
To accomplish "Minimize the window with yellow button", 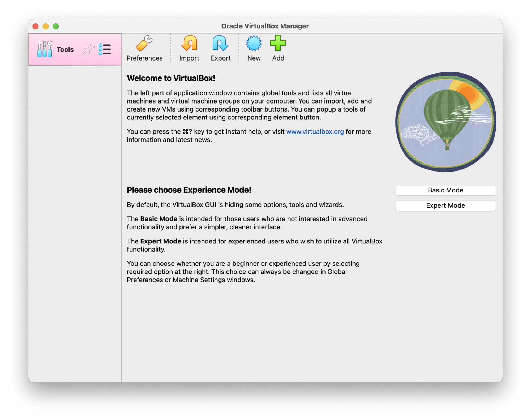I will click(x=46, y=26).
